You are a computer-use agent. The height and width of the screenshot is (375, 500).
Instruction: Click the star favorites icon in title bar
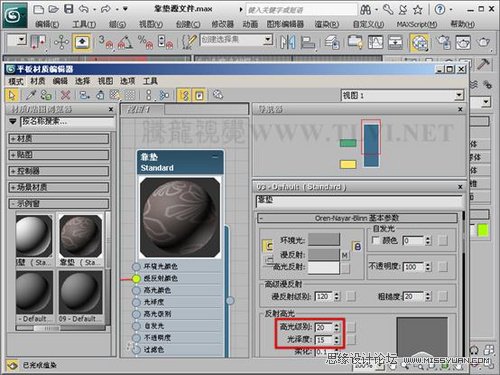click(x=418, y=10)
